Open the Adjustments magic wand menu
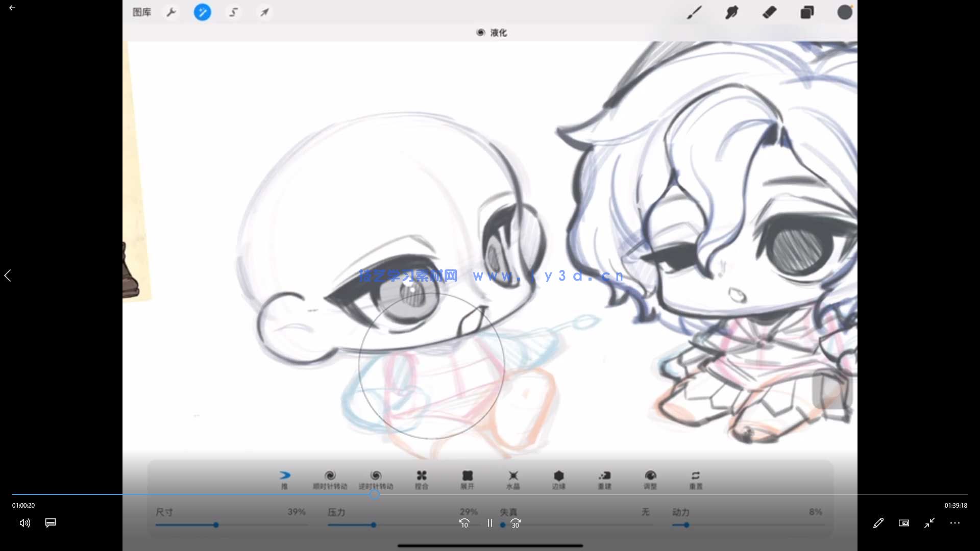 coord(202,12)
